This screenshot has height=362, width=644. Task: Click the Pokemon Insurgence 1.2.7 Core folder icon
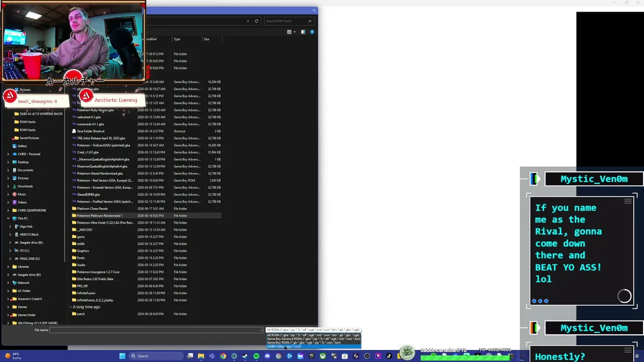[74, 272]
